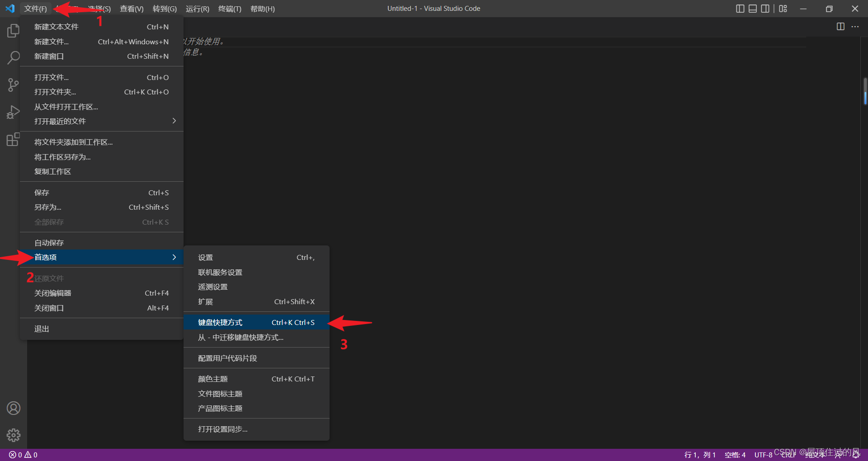This screenshot has width=868, height=461.
Task: Select 从 - 中迁移键盘快捷方式... entry
Action: click(x=256, y=337)
